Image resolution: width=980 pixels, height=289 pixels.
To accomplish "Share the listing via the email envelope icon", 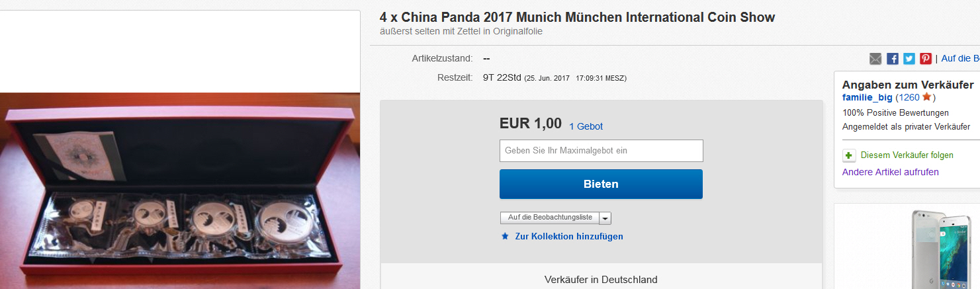I will [875, 59].
